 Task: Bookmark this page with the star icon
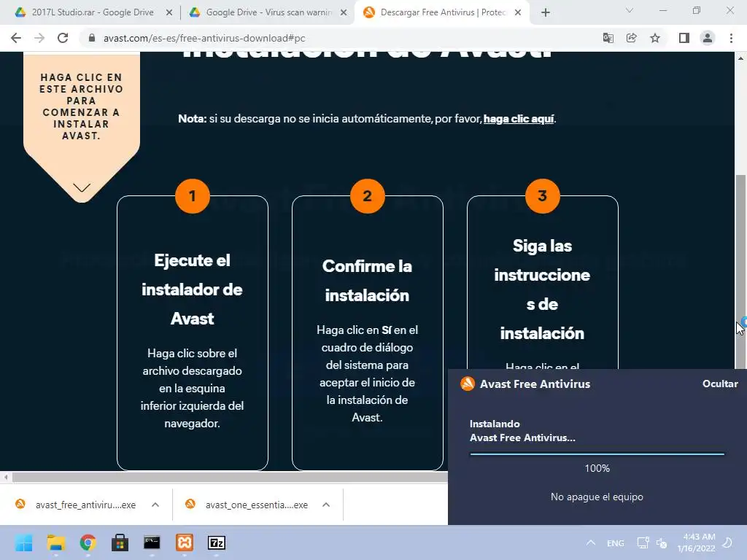click(655, 38)
